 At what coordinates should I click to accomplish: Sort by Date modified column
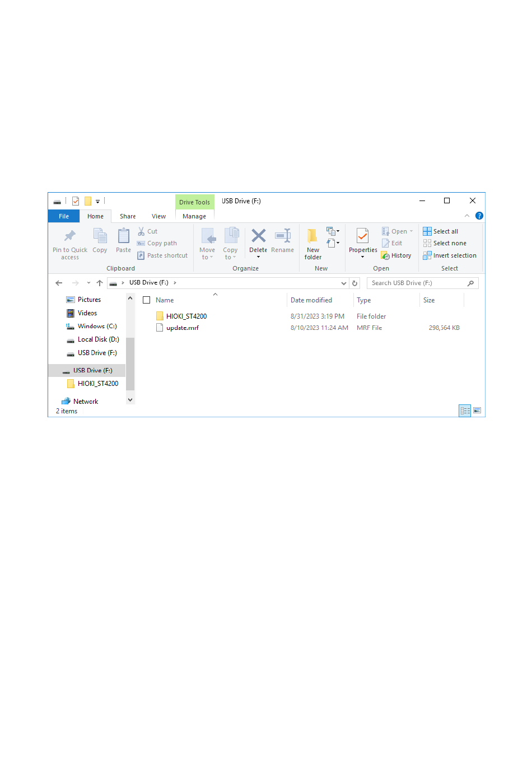(x=311, y=300)
